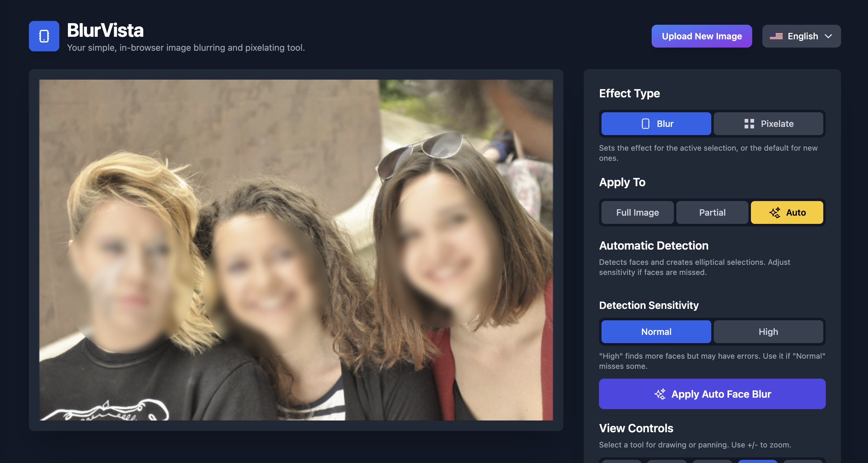Click the sparkles icon on the Auto button
Viewport: 868px width, 463px height.
click(x=774, y=212)
